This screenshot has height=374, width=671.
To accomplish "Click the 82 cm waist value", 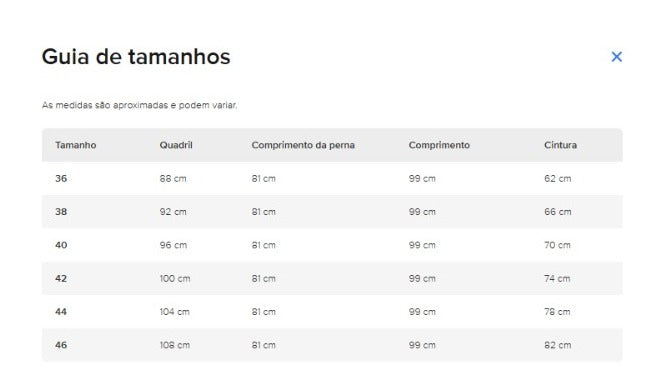I will [558, 345].
